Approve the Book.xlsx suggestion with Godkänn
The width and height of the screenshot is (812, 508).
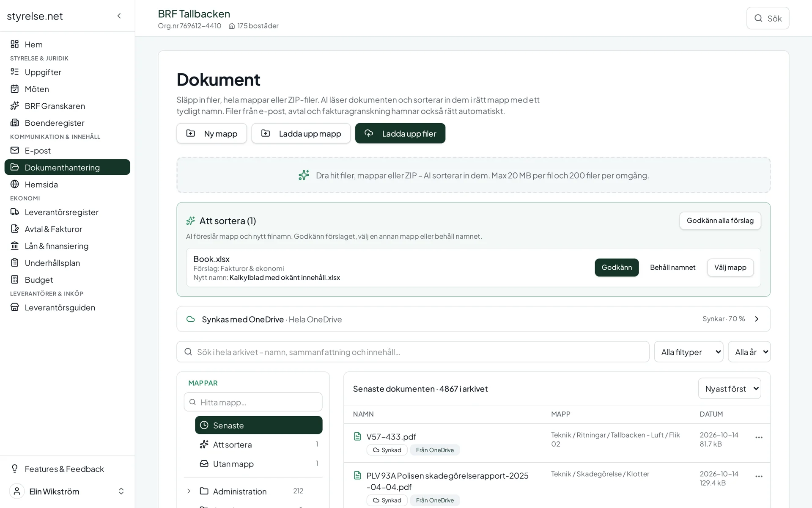point(617,268)
